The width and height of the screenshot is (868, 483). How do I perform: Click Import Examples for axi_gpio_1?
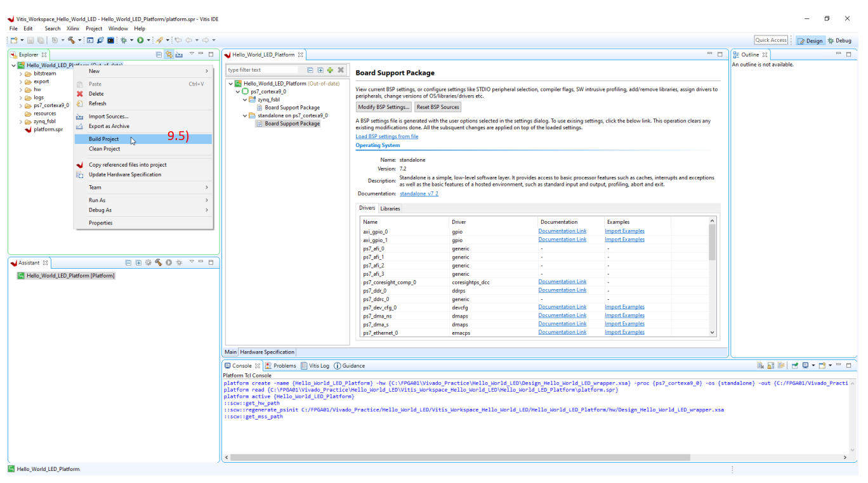[x=624, y=240]
